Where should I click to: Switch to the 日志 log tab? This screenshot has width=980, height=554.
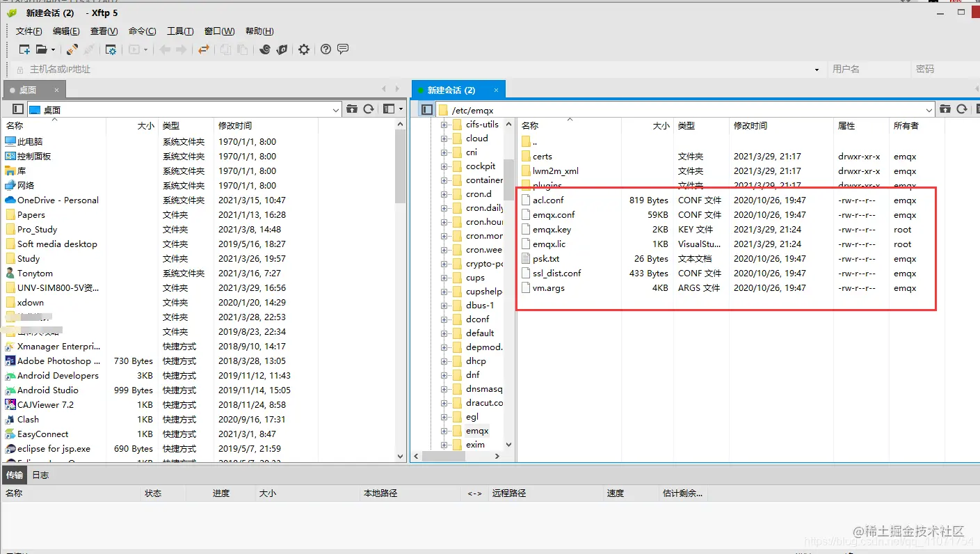pos(40,475)
